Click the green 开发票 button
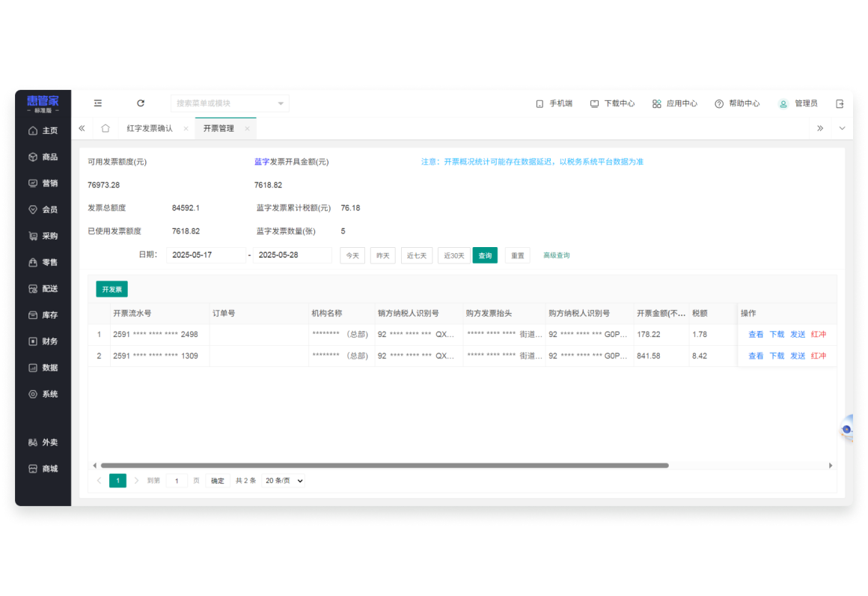The image size is (868, 596). click(x=111, y=289)
